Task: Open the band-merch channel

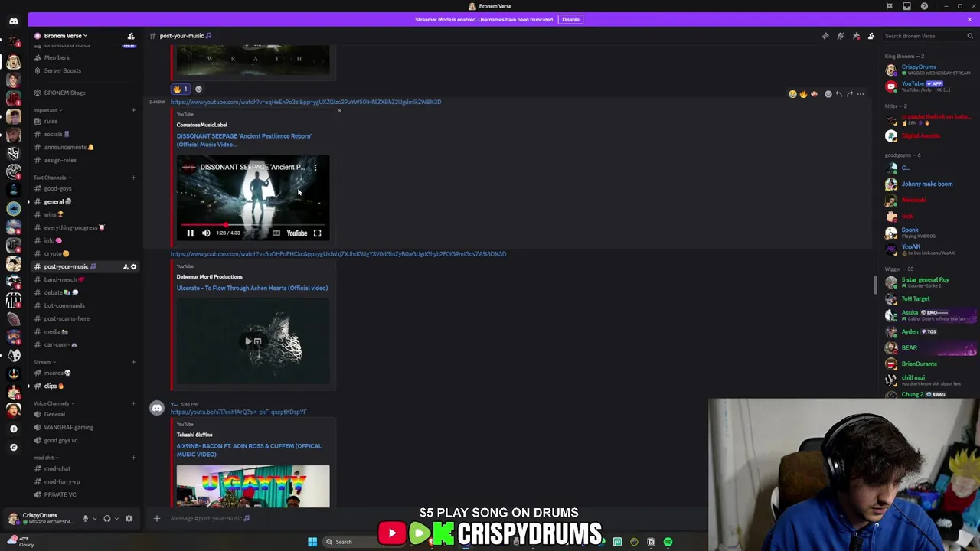Action: click(84, 279)
